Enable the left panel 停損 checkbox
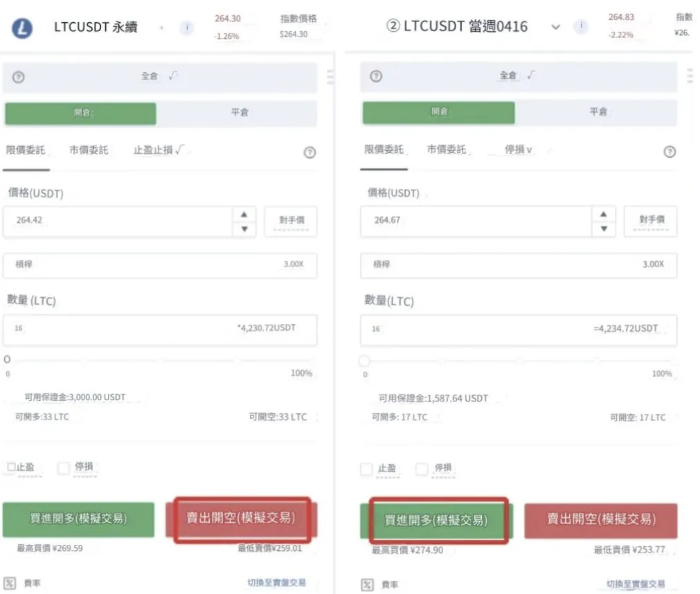 [64, 469]
